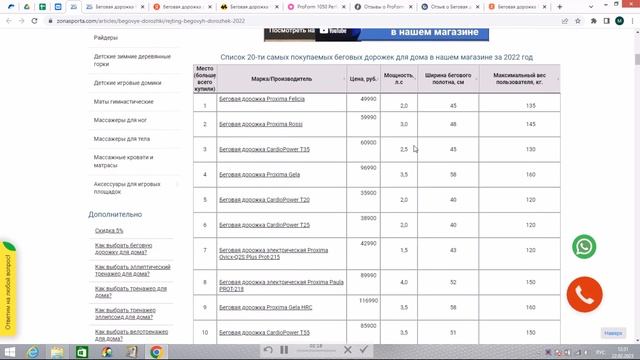Confirm the recording with the checkmark icon
This screenshot has width=640, height=360.
coord(364,349)
